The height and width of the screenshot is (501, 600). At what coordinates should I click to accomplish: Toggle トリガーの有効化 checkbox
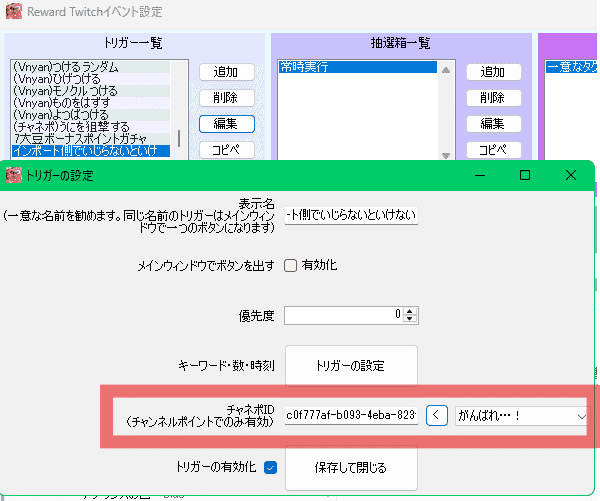[271, 467]
